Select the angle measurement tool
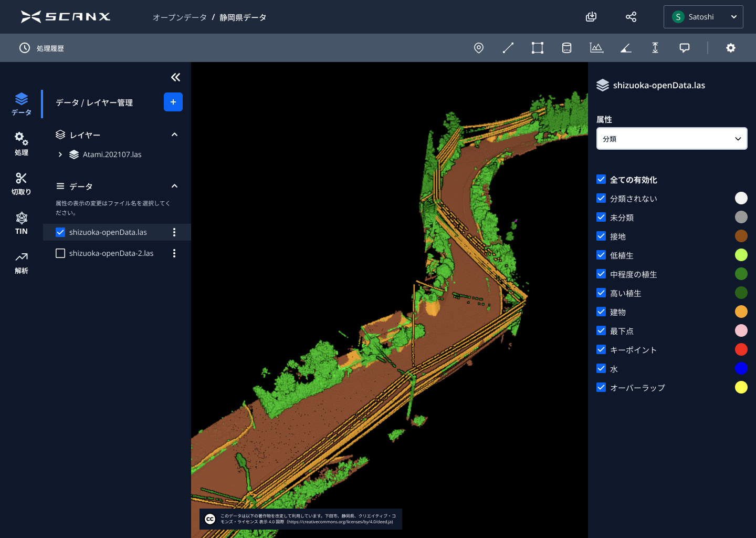The image size is (756, 538). (x=626, y=48)
